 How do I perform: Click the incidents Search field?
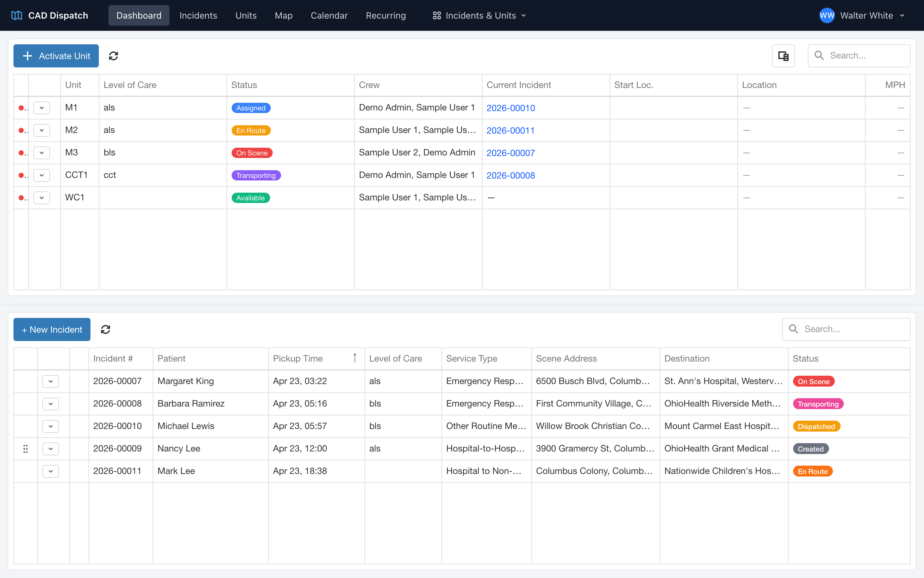pyautogui.click(x=846, y=329)
